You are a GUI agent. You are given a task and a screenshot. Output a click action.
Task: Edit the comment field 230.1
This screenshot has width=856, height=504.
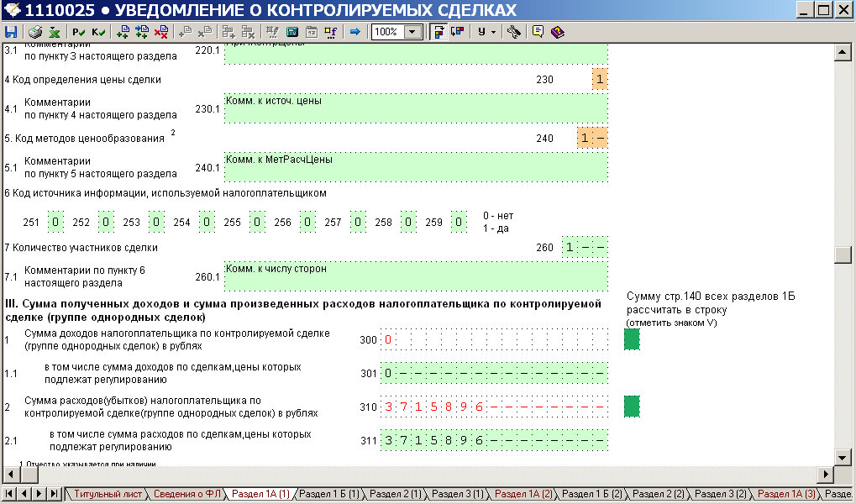pos(416,108)
